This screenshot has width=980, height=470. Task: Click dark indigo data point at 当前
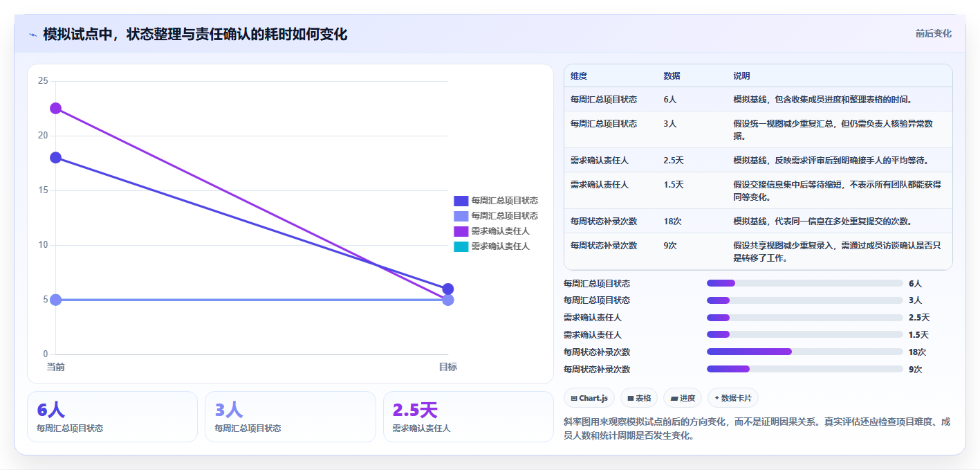click(x=55, y=158)
